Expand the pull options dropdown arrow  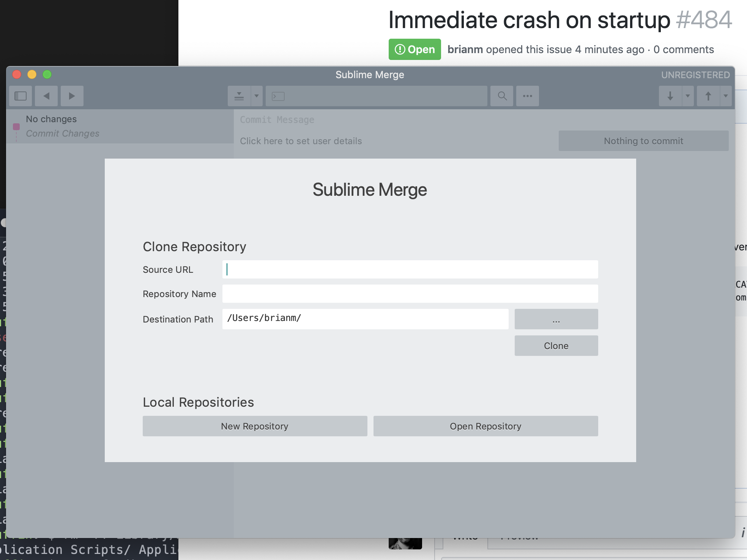pyautogui.click(x=688, y=96)
